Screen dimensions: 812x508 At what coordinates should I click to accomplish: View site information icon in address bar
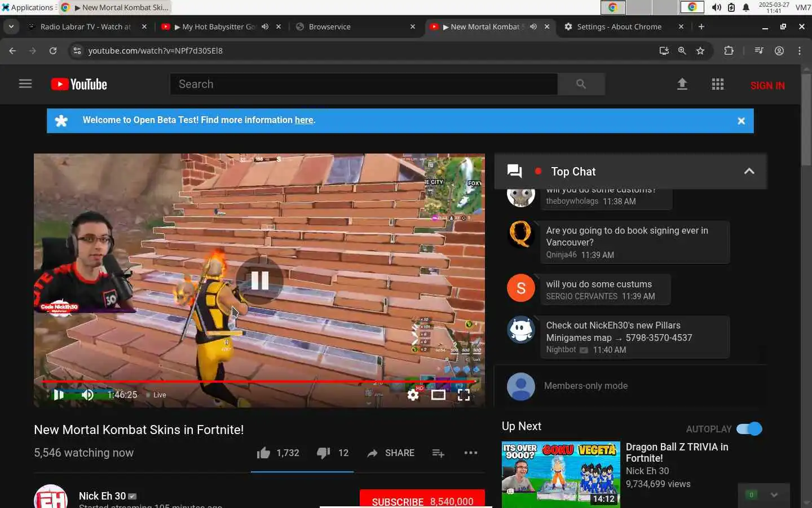pyautogui.click(x=77, y=51)
